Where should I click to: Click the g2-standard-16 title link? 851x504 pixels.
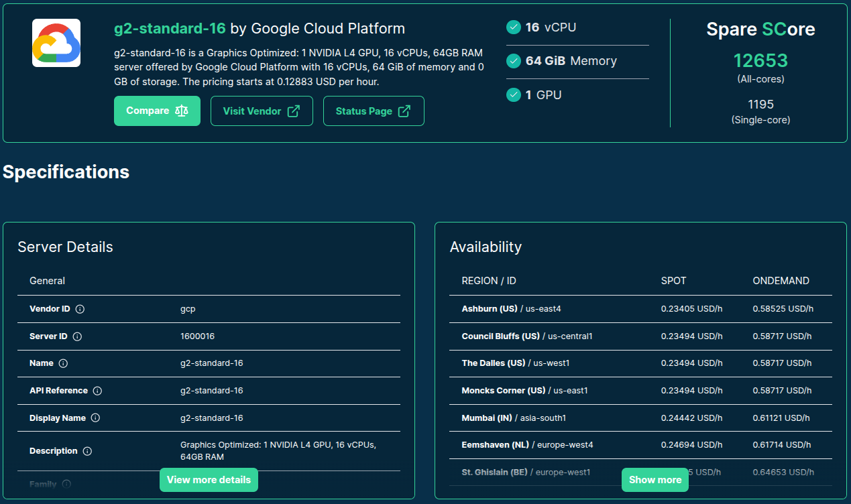click(170, 29)
